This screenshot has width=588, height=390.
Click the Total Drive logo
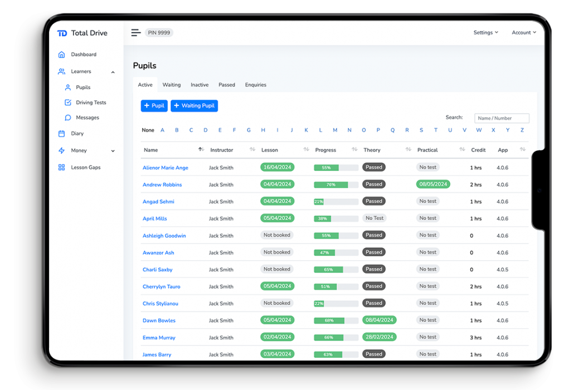pyautogui.click(x=82, y=33)
